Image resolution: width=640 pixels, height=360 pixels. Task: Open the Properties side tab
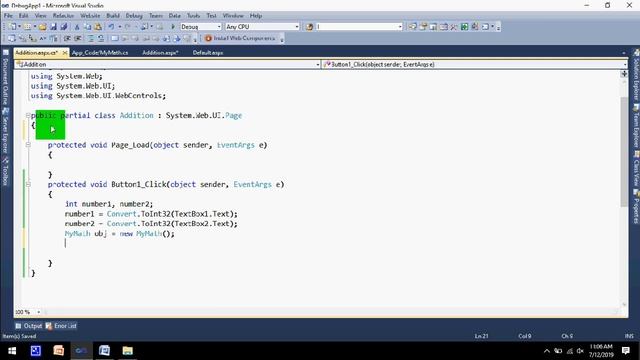pos(636,207)
